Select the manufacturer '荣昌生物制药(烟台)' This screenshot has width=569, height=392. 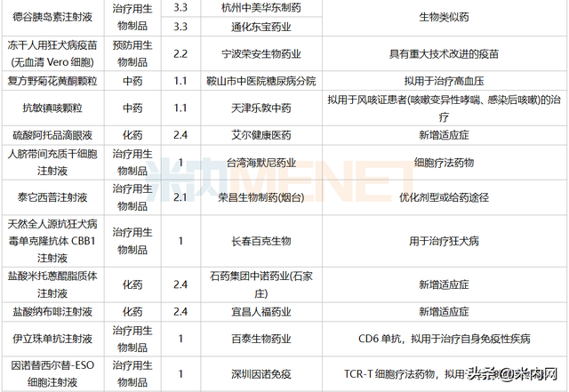(x=261, y=197)
